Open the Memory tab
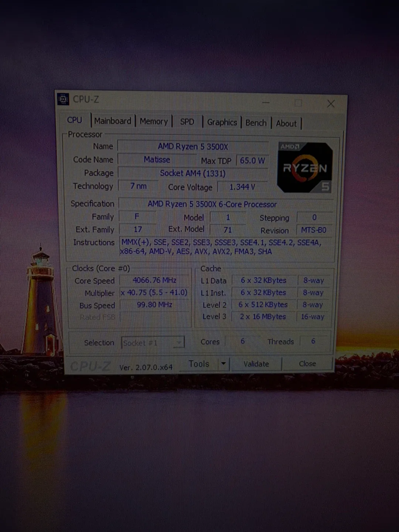The image size is (399, 532). (154, 122)
